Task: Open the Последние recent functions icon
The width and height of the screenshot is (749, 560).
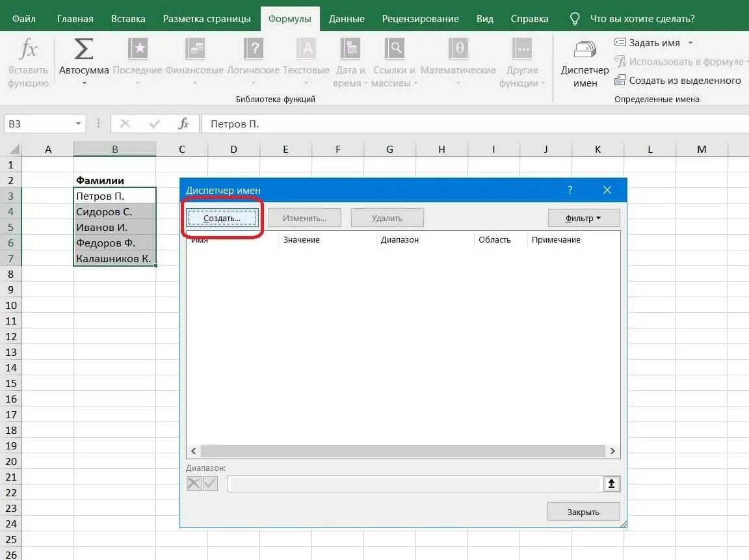Action: coord(138,49)
